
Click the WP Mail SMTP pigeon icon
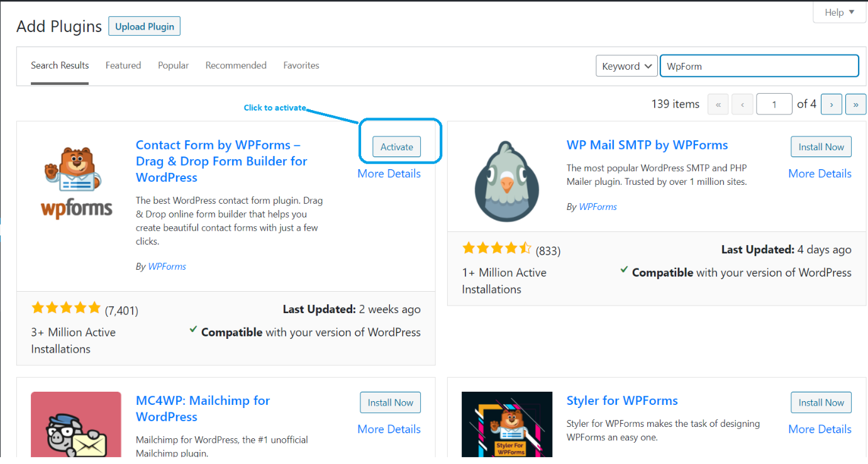(506, 182)
